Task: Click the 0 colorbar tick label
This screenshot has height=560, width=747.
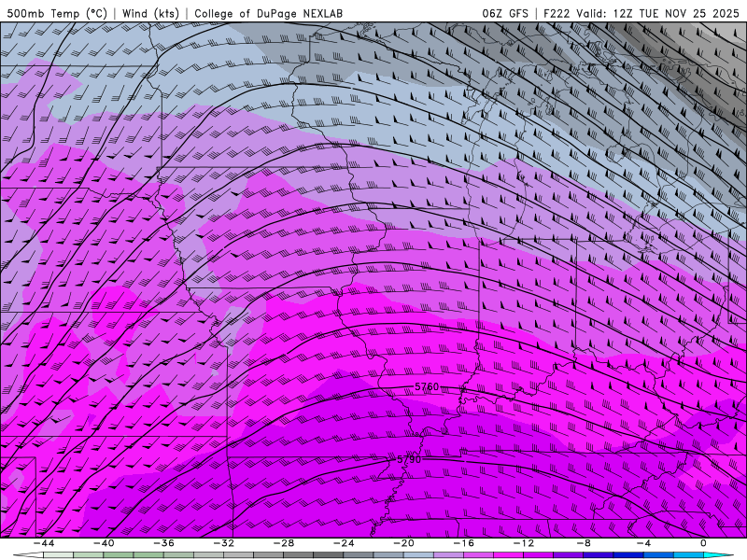Action: pyautogui.click(x=704, y=543)
